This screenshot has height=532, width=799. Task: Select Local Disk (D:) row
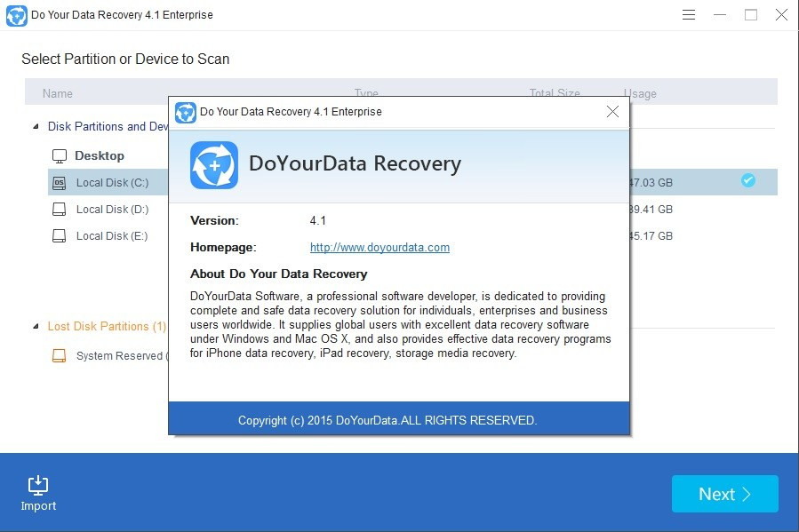coord(412,210)
